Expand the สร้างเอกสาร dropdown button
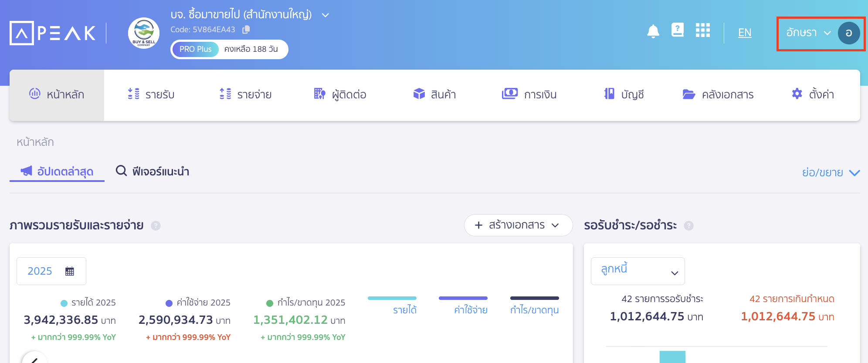 [518, 225]
